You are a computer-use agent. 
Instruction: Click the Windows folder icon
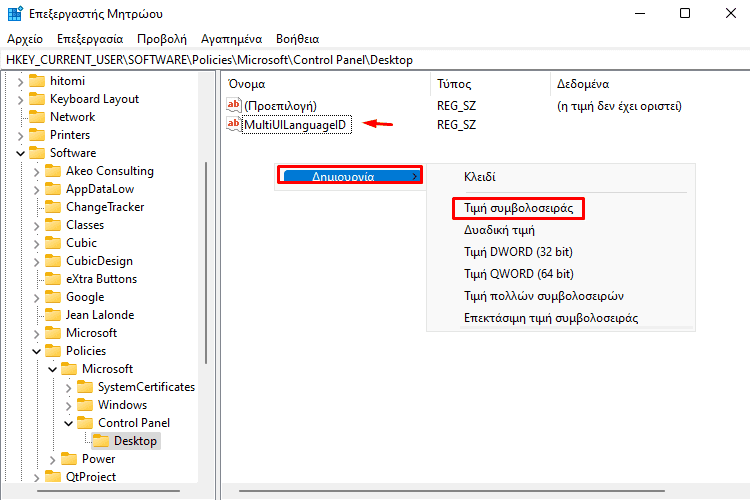85,405
